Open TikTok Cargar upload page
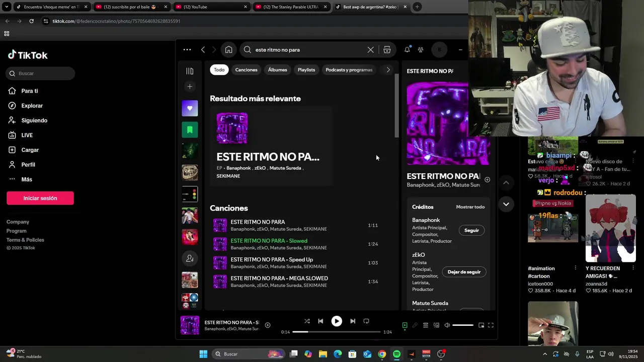This screenshot has width=644, height=362. point(30,150)
